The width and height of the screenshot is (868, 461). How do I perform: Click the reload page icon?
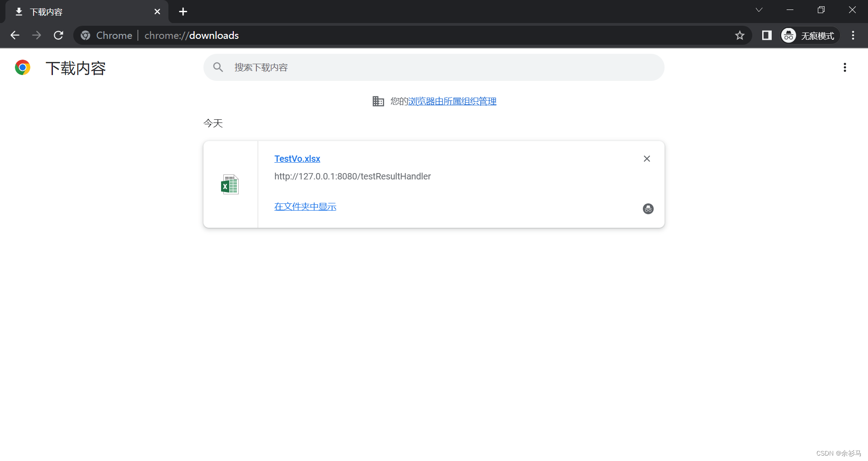tap(58, 35)
